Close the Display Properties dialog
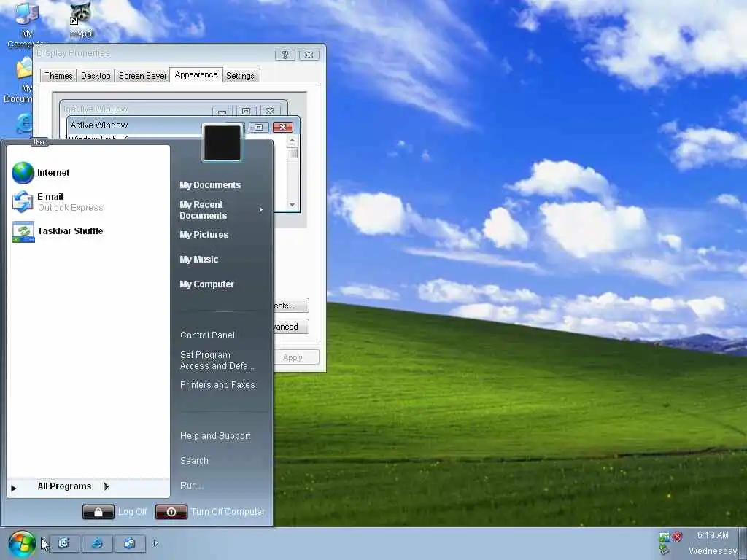 [x=309, y=55]
